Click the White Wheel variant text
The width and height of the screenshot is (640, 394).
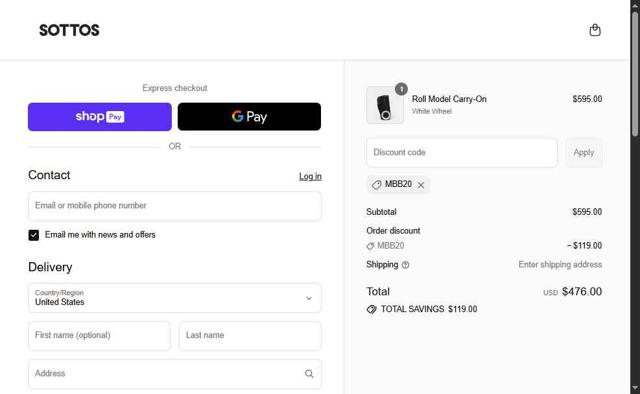[x=431, y=111]
